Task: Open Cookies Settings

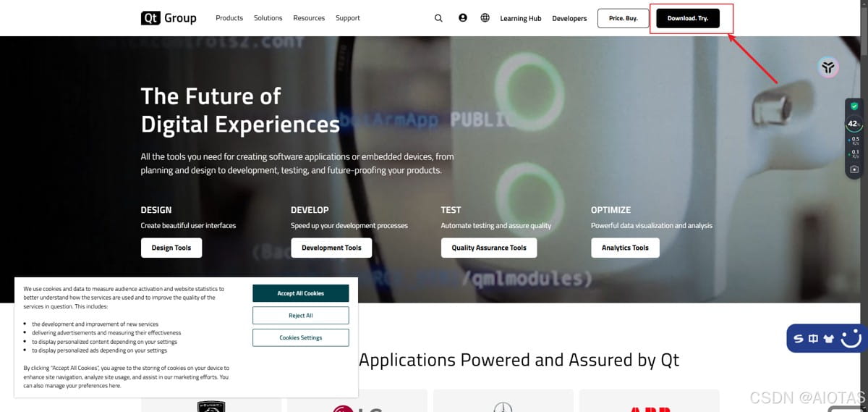Action: tap(301, 337)
